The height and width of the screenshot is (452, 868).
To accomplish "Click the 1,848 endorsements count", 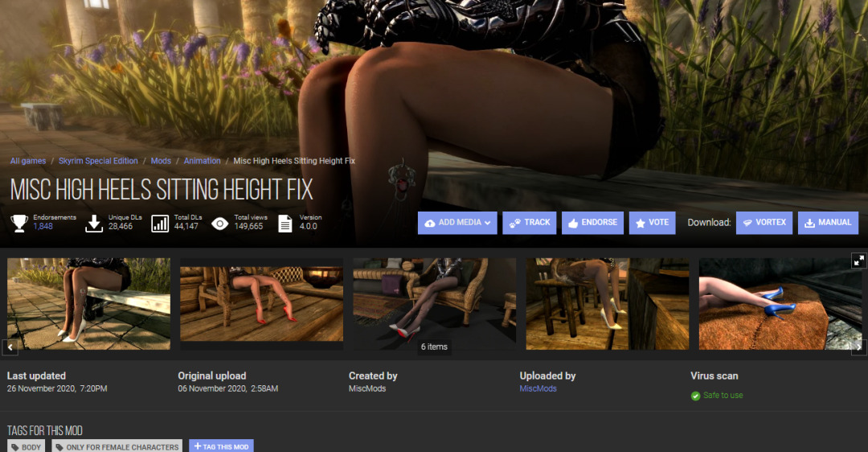I will click(x=43, y=227).
